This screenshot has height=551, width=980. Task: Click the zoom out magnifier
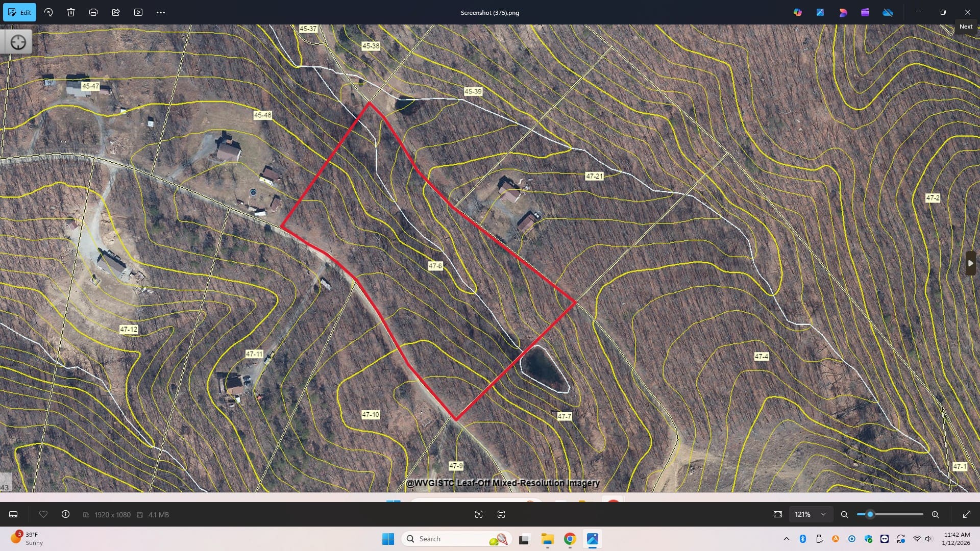pyautogui.click(x=844, y=514)
